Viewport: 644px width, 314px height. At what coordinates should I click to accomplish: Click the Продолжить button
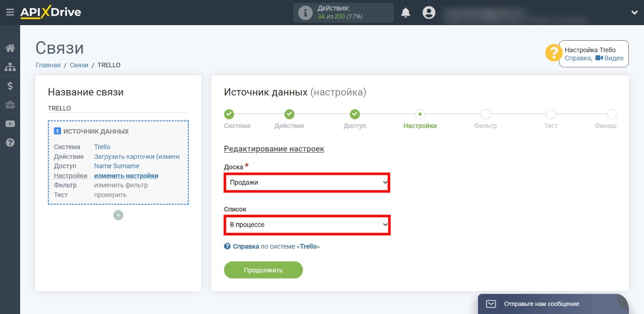(263, 270)
